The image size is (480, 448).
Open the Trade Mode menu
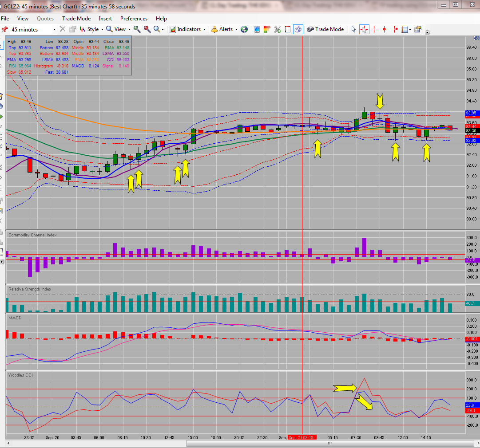pos(76,19)
